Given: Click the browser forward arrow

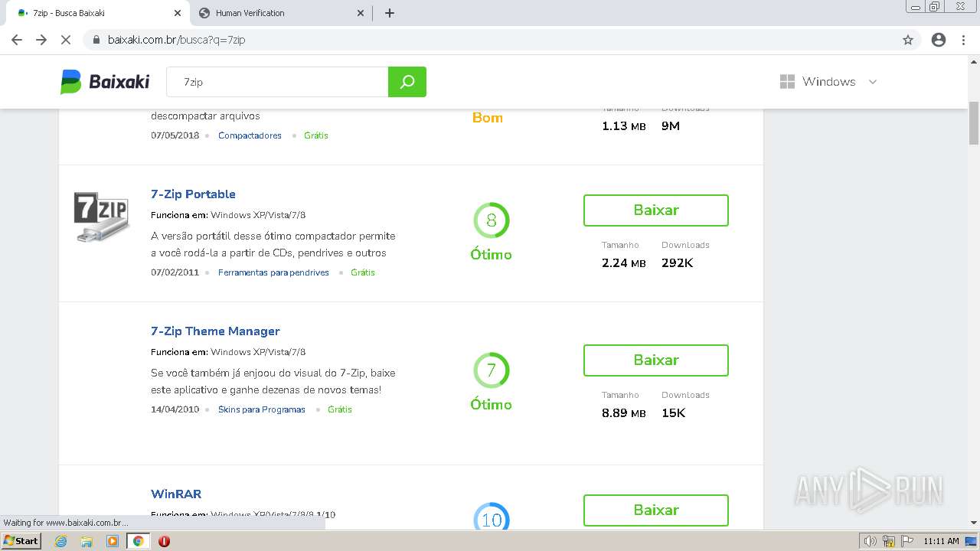Looking at the screenshot, I should click(41, 40).
